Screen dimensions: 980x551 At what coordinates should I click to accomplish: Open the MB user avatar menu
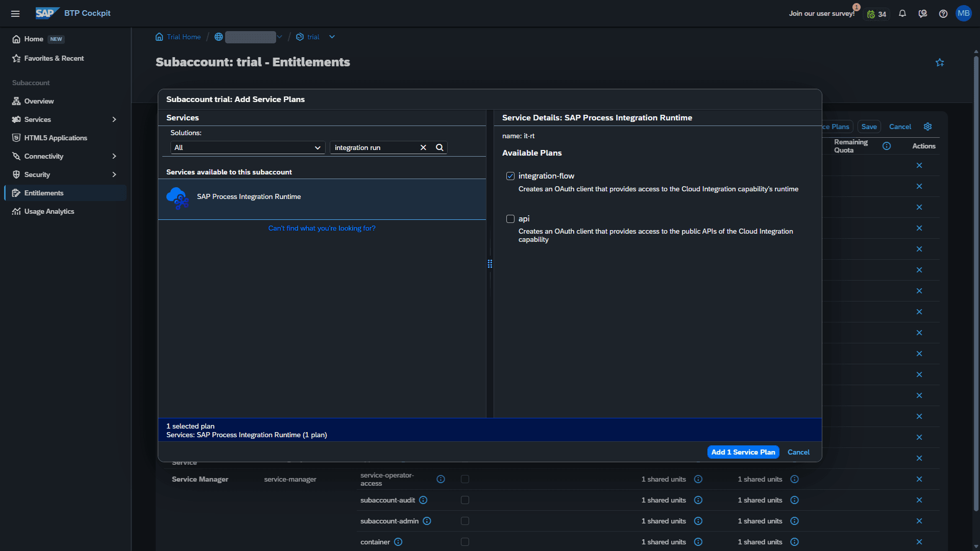[964, 13]
